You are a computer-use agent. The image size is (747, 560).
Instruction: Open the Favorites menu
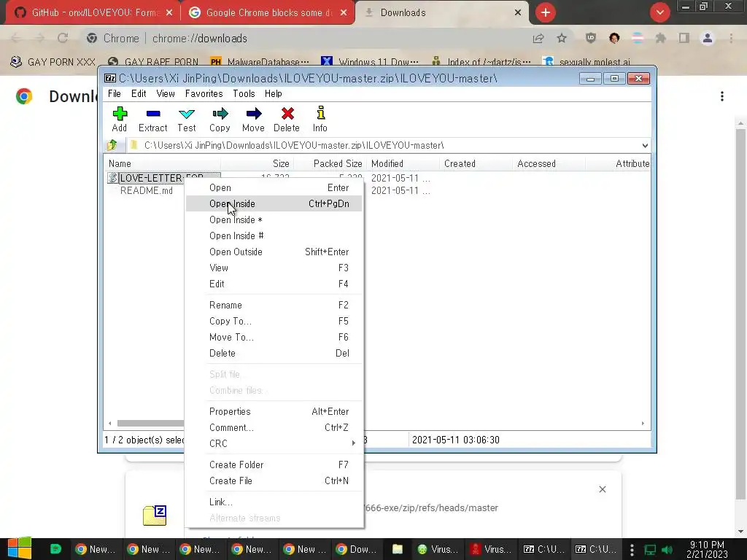tap(204, 94)
